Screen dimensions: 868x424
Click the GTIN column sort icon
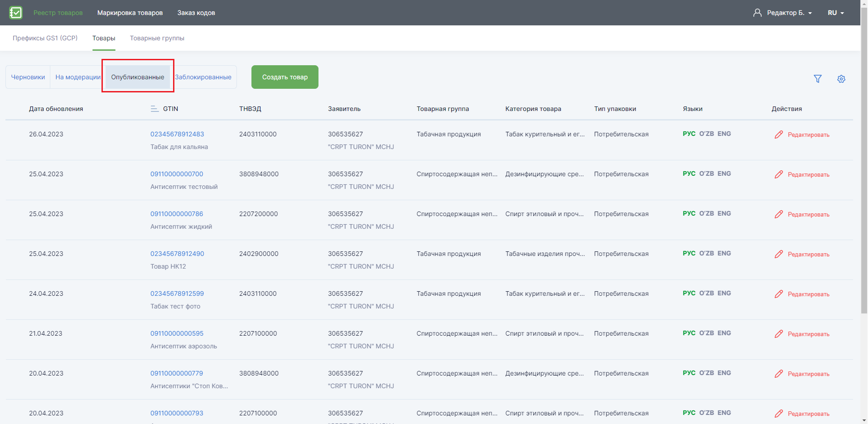click(154, 109)
